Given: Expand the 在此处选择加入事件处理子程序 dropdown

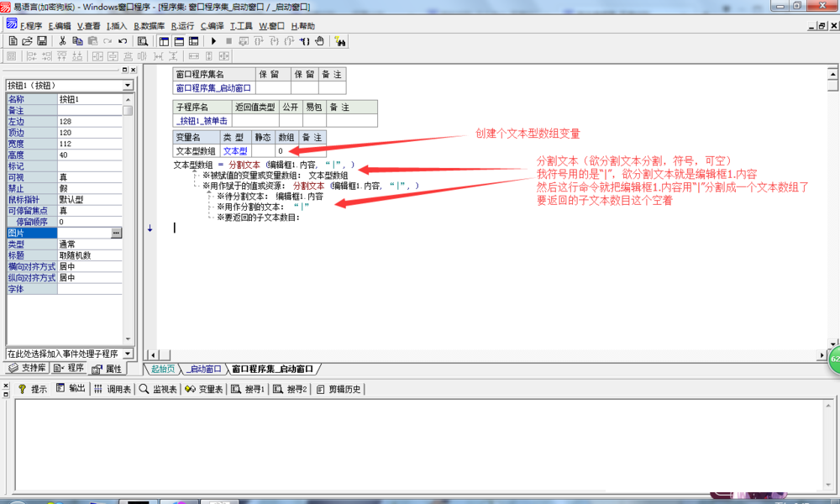Looking at the screenshot, I should 128,354.
